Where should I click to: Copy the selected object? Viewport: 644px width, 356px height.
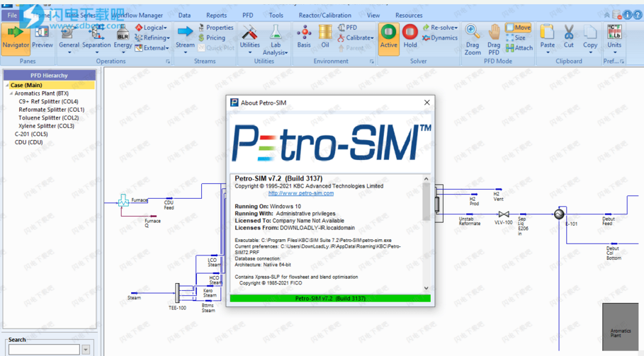pos(590,38)
